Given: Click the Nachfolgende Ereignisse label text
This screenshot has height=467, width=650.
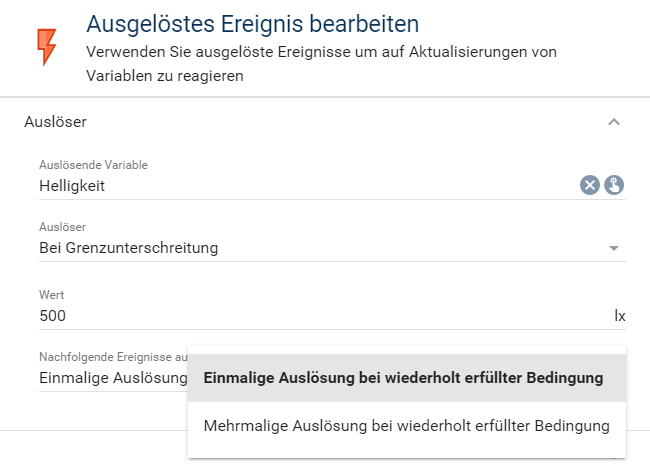Looking at the screenshot, I should coord(112,356).
